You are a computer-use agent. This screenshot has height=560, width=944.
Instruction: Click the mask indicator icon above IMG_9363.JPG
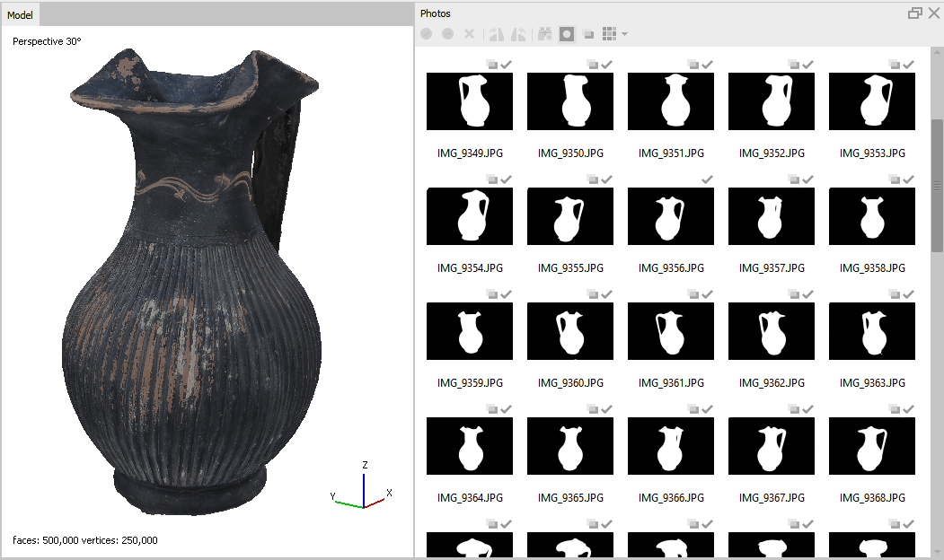pos(894,294)
